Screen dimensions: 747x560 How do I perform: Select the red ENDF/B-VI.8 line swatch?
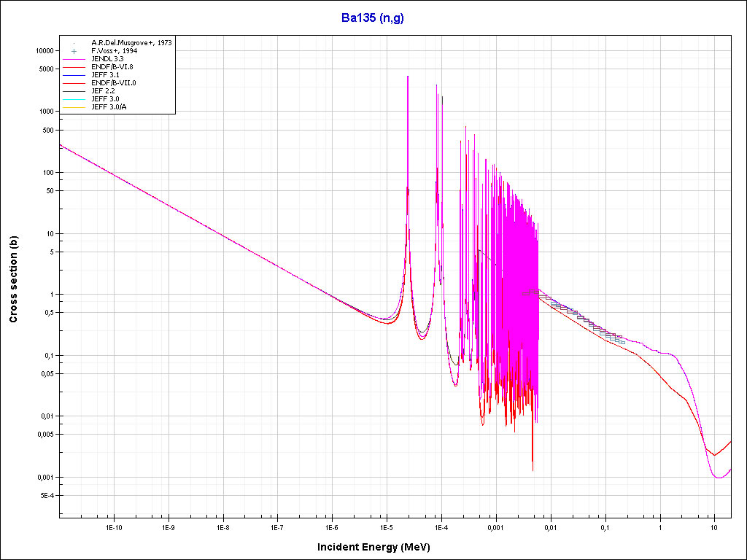coord(74,67)
